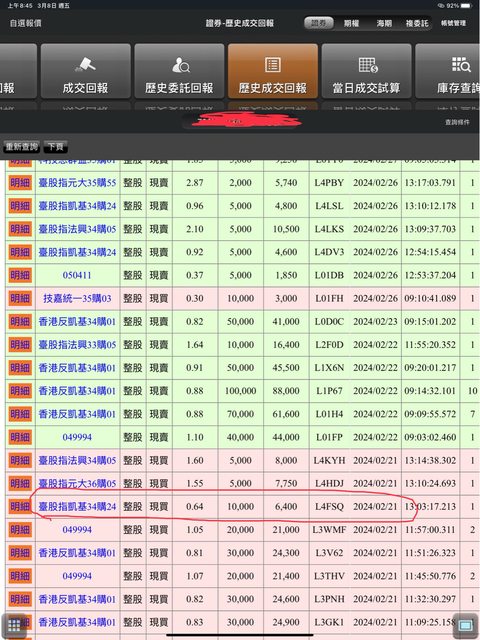
Task: Select quantity 100,000 cell
Action: (240, 391)
